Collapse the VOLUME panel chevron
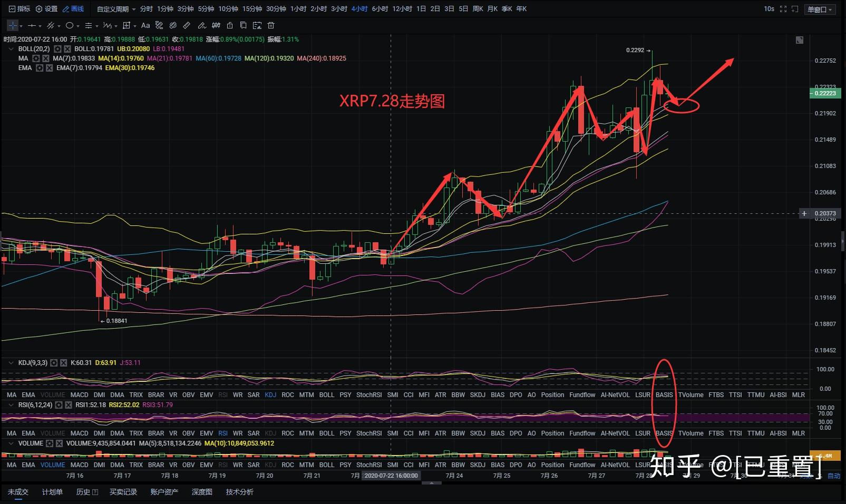 [x=11, y=443]
